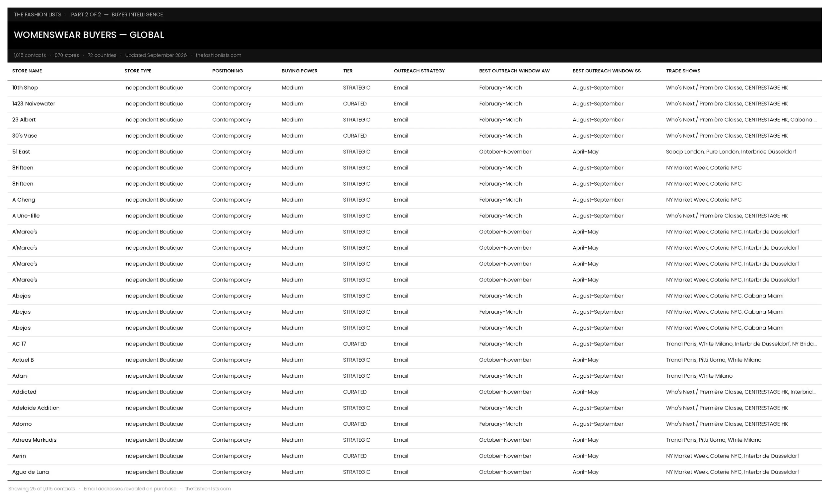The image size is (829, 504).
Task: Click CURATED tier in the Aerin row
Action: tap(354, 456)
